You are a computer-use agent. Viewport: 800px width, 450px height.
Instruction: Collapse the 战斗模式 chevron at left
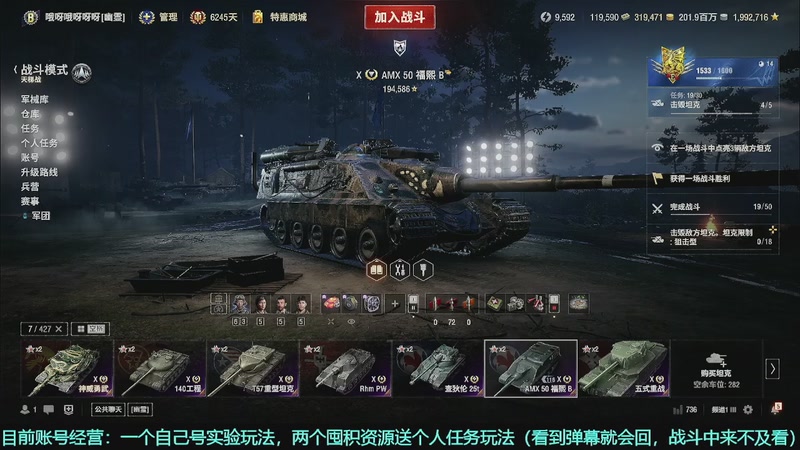click(x=15, y=69)
